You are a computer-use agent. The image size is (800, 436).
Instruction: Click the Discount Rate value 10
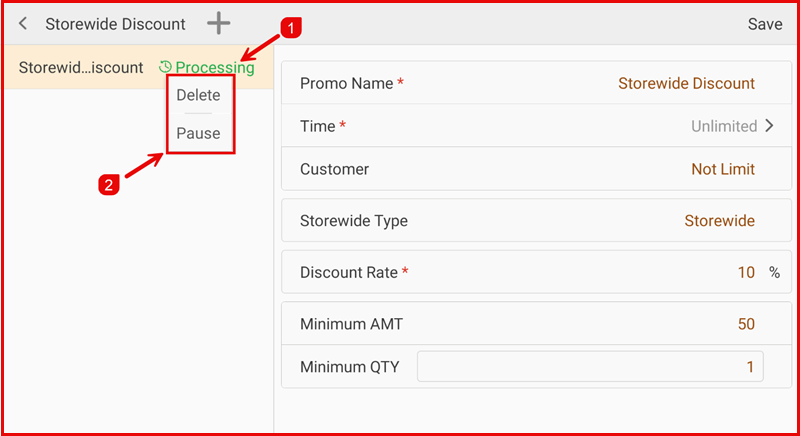pyautogui.click(x=745, y=272)
